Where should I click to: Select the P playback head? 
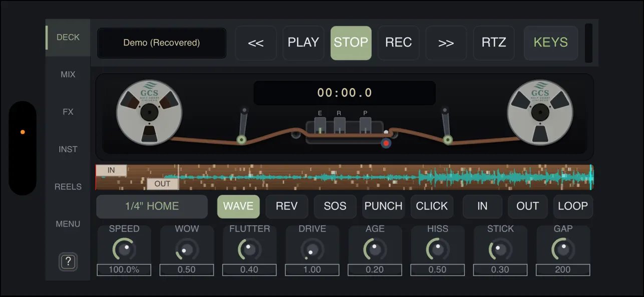coord(365,125)
